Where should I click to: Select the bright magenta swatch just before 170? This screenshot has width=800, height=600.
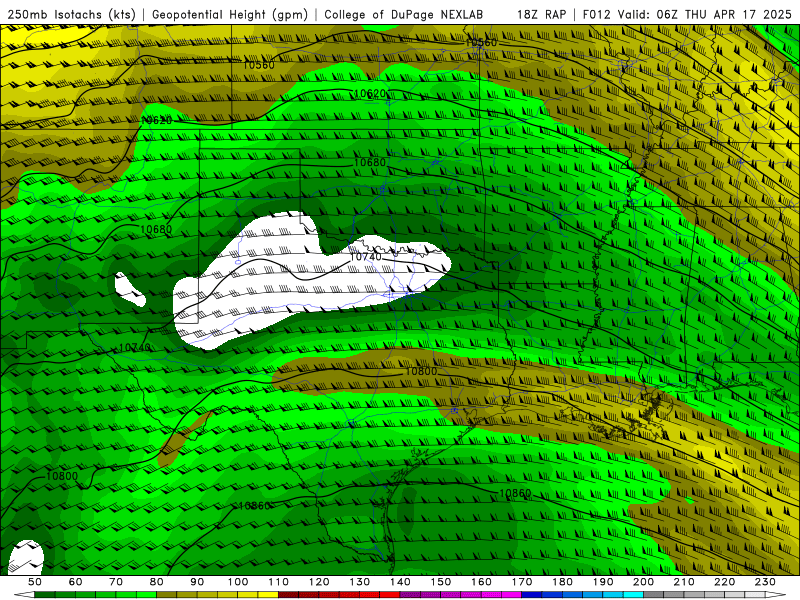pos(512,595)
